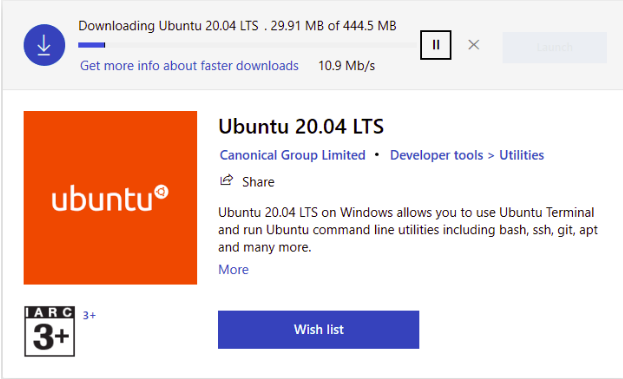Click the greyed-out Launch button

coord(555,47)
